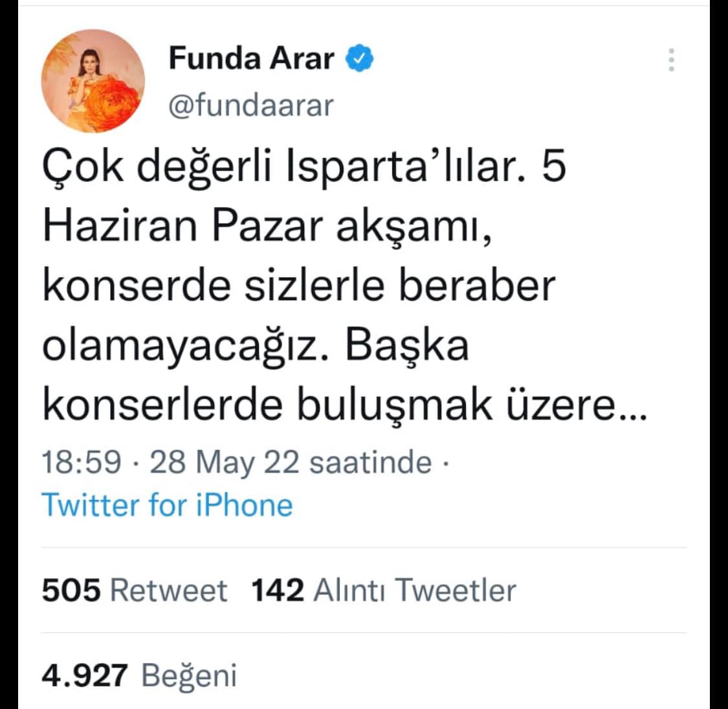This screenshot has width=728, height=709.
Task: Open the three-dot more options menu
Action: [671, 60]
